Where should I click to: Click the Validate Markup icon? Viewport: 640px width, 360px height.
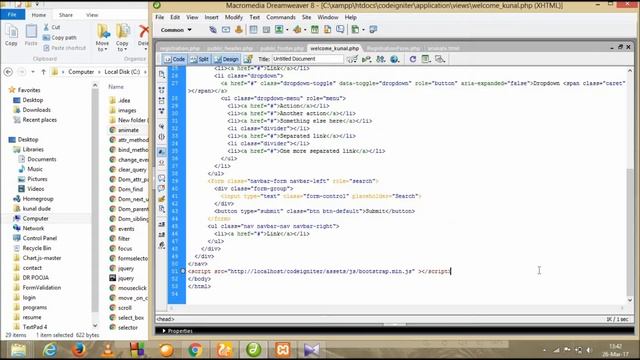pos(367,59)
